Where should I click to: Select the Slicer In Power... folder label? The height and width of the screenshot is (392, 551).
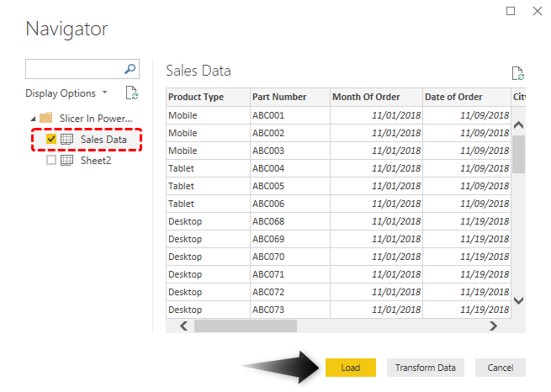[x=96, y=119]
